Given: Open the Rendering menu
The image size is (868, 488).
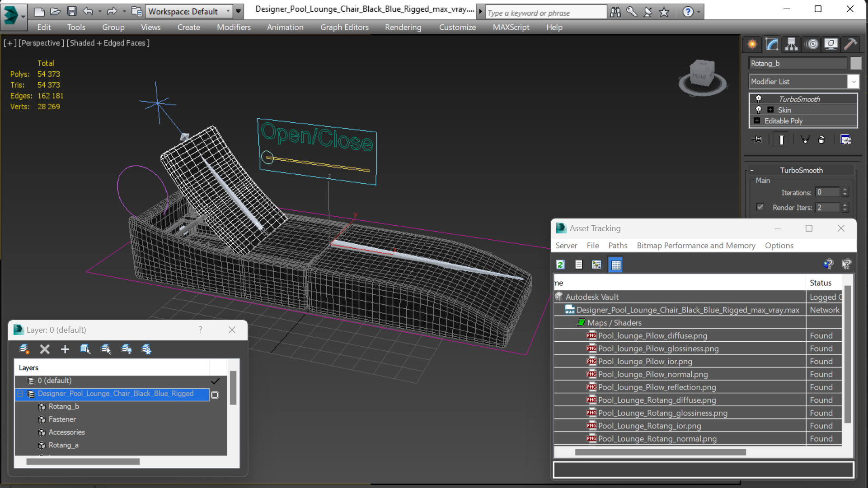Looking at the screenshot, I should click(403, 27).
